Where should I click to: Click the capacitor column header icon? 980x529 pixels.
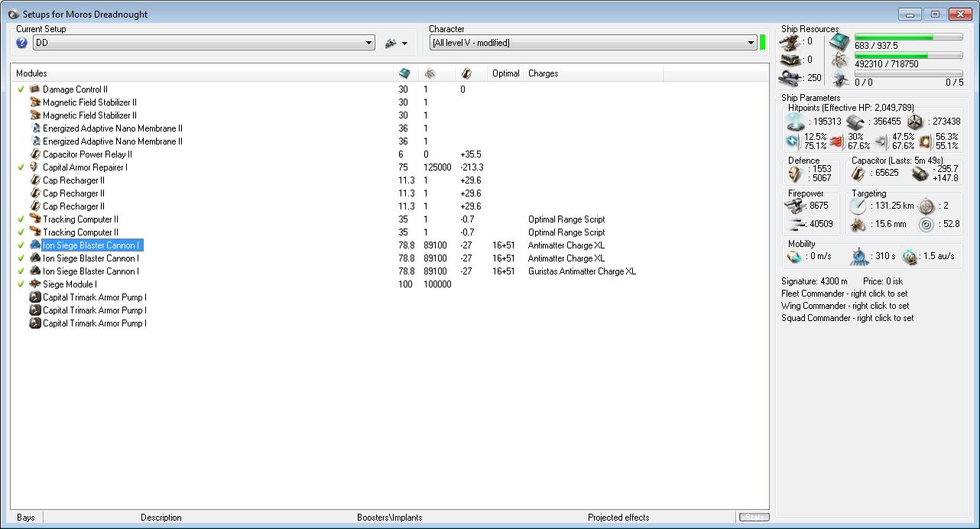point(467,73)
